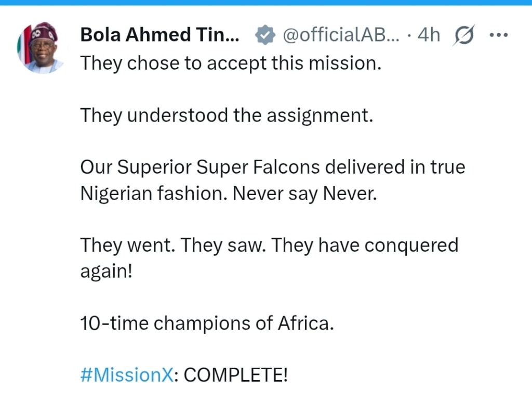Viewport: 532px width, 402px height.
Task: Click the verified checkmark badge
Action: click(265, 35)
